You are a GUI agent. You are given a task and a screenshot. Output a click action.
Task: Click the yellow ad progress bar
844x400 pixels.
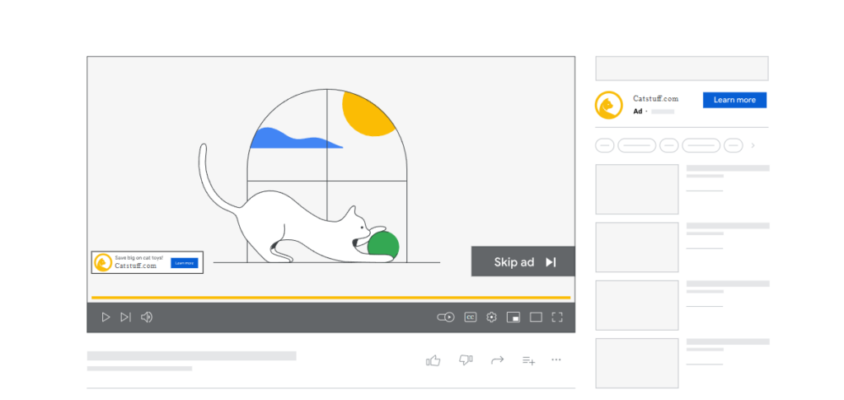click(x=330, y=298)
